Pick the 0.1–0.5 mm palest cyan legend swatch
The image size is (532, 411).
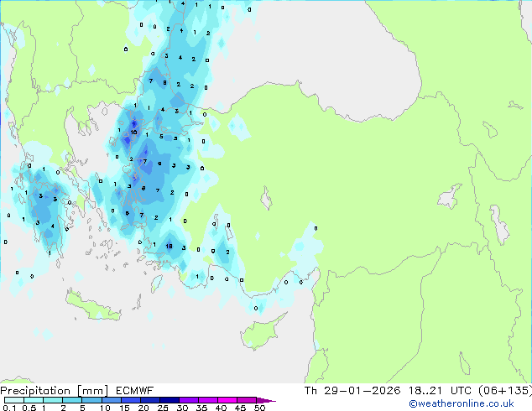point(14,400)
